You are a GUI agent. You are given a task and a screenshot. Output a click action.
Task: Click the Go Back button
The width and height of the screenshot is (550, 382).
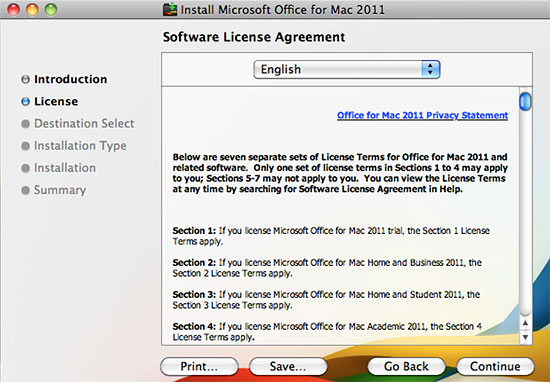406,366
